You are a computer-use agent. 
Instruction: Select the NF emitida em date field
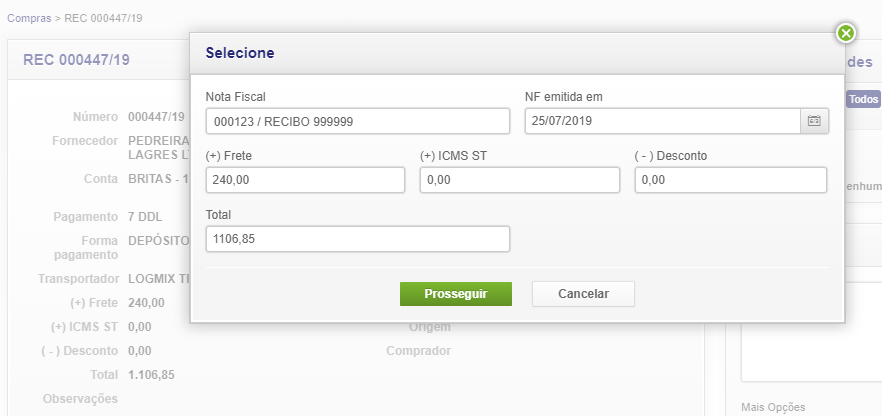[x=662, y=121]
